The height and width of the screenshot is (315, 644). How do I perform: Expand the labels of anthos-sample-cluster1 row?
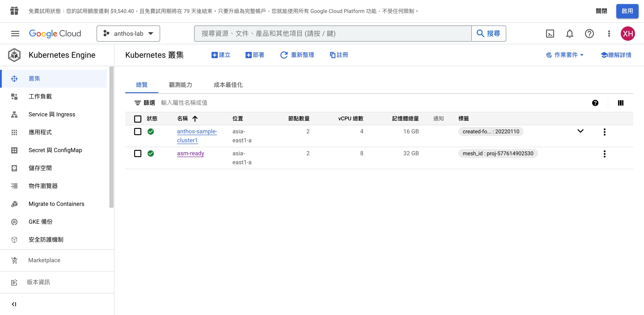pyautogui.click(x=580, y=131)
